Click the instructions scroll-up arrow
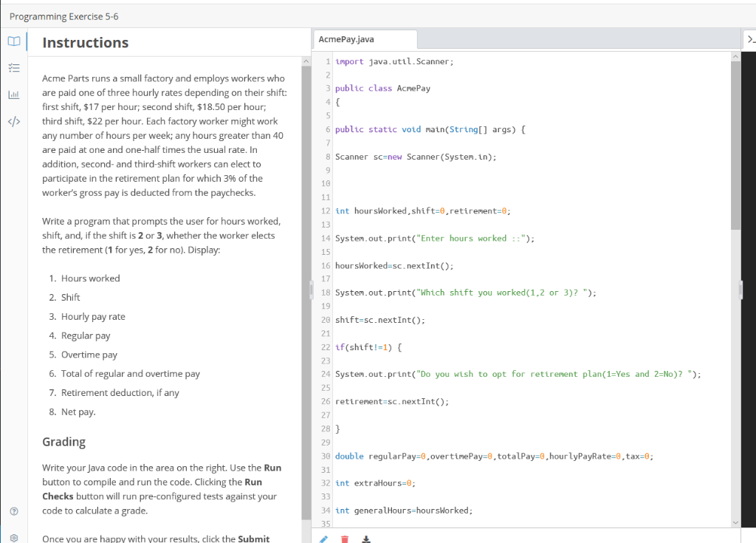Image resolution: width=756 pixels, height=543 pixels. coord(306,61)
